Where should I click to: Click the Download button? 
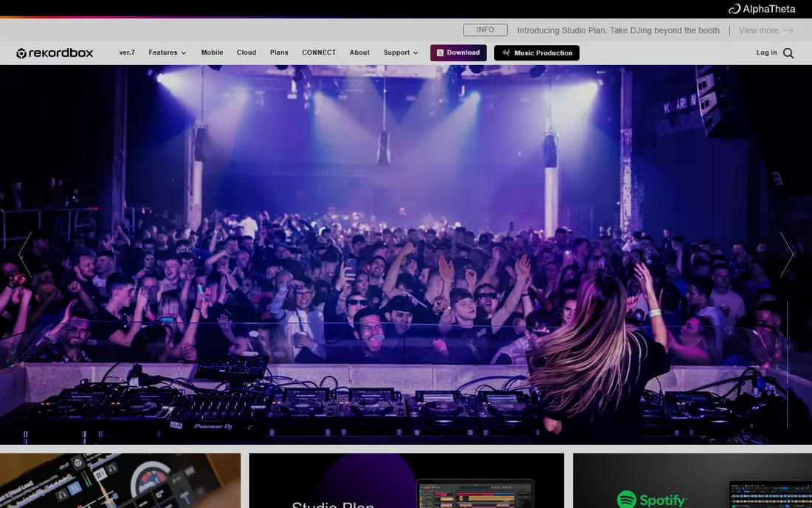pyautogui.click(x=458, y=53)
